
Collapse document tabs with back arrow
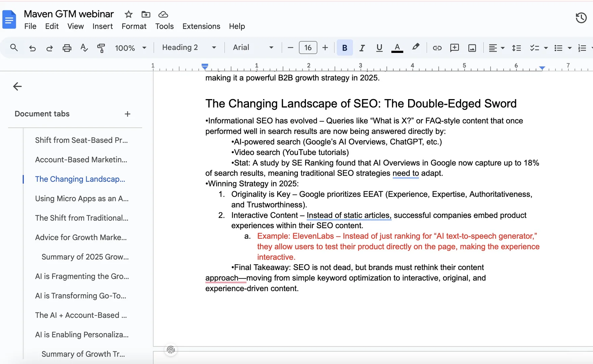17,87
